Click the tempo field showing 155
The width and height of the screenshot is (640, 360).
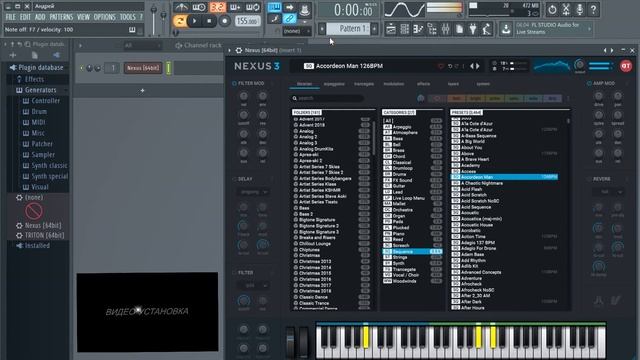247,21
